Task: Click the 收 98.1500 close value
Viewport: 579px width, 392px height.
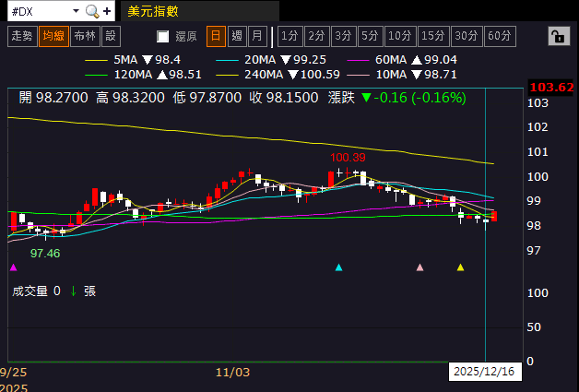Action: (284, 98)
